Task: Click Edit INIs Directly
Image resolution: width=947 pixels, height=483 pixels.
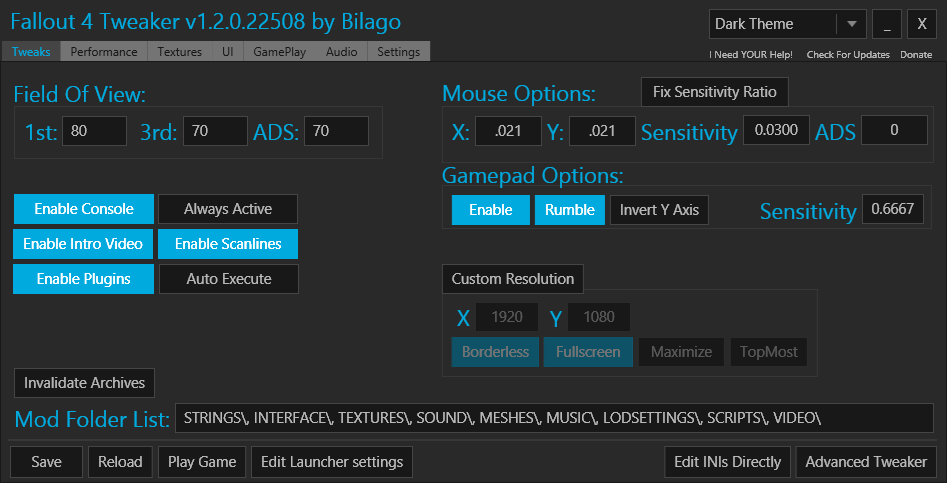Action: [727, 462]
